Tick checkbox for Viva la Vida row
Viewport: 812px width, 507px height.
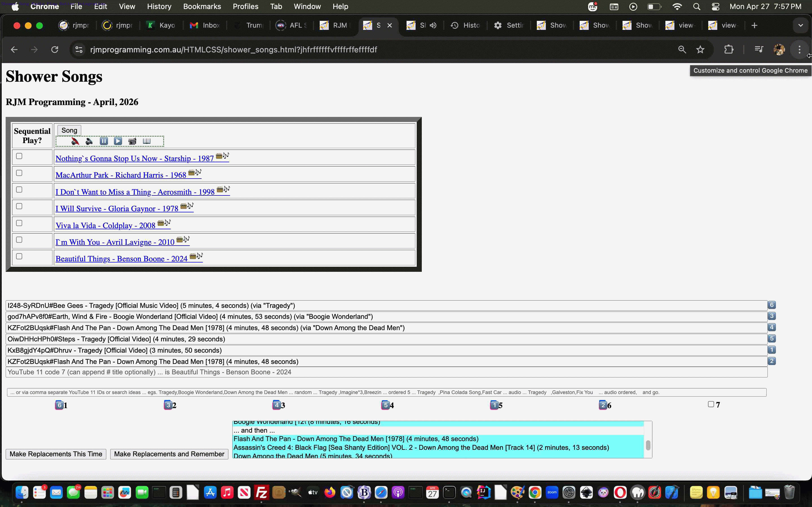pos(19,223)
